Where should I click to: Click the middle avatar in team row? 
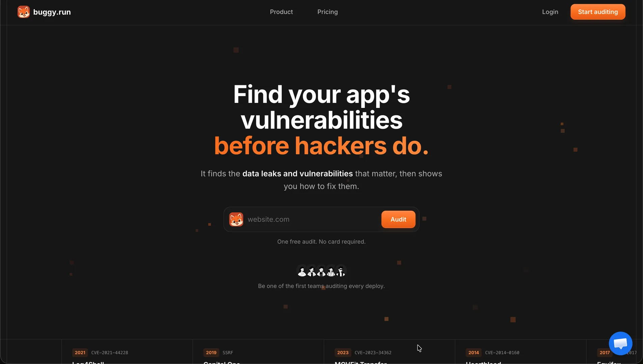(x=321, y=271)
